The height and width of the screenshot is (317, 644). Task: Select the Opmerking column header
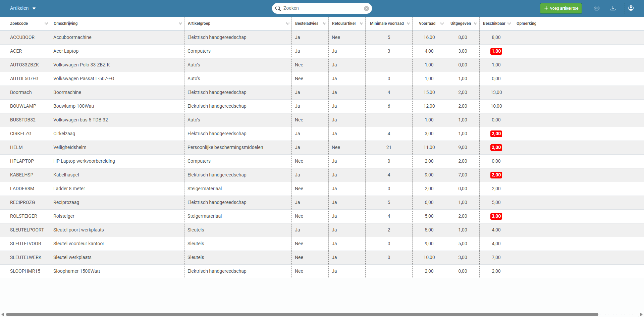526,23
